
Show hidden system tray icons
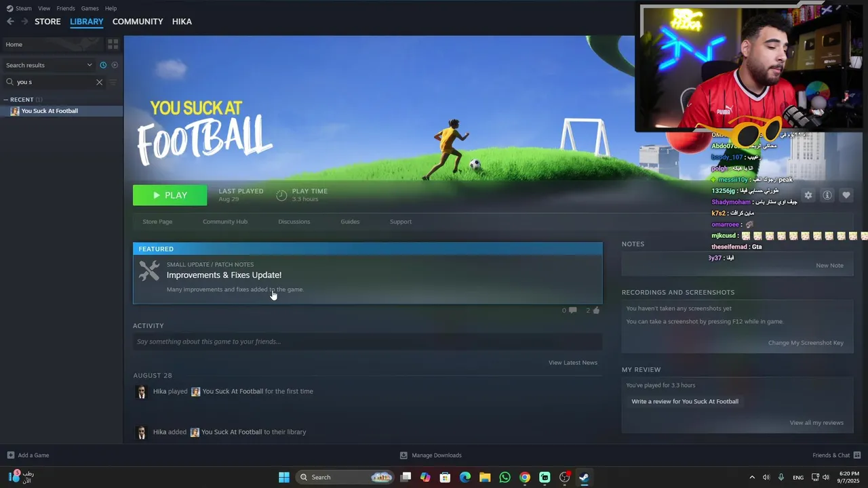[x=751, y=477]
